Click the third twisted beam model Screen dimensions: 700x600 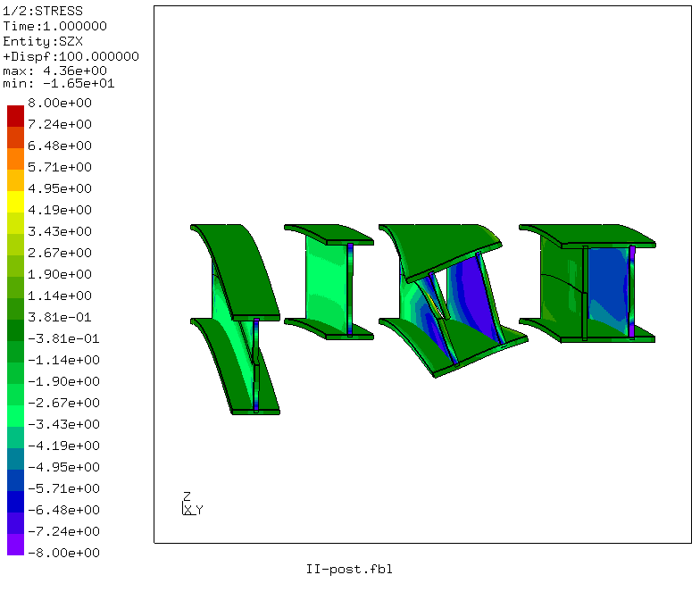point(454,300)
